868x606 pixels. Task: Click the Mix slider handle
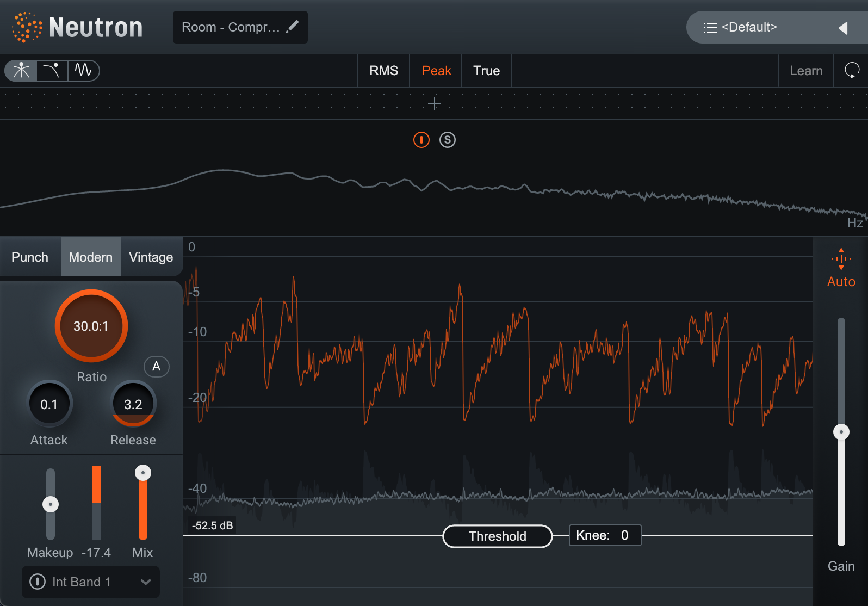point(143,473)
